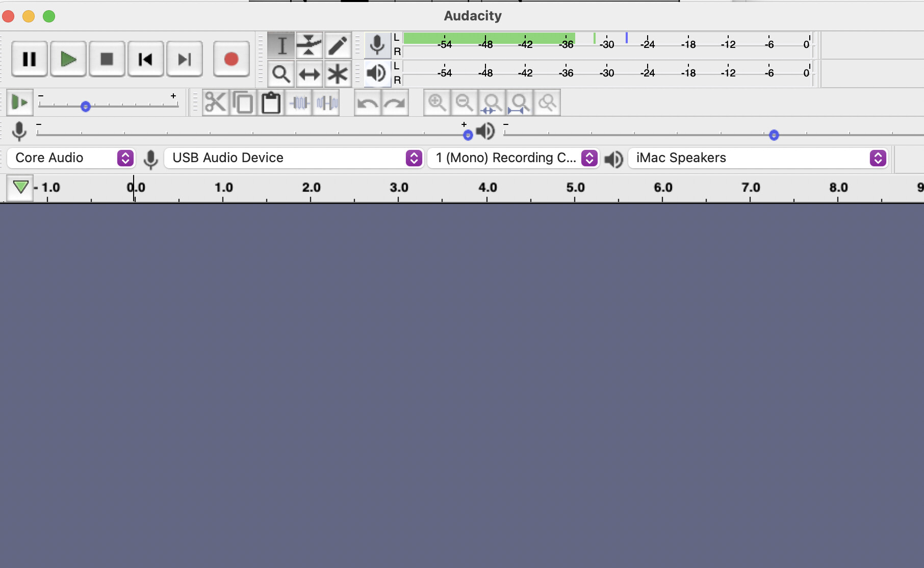Click the Cut scissors icon
This screenshot has width=924, height=568.
tap(216, 102)
